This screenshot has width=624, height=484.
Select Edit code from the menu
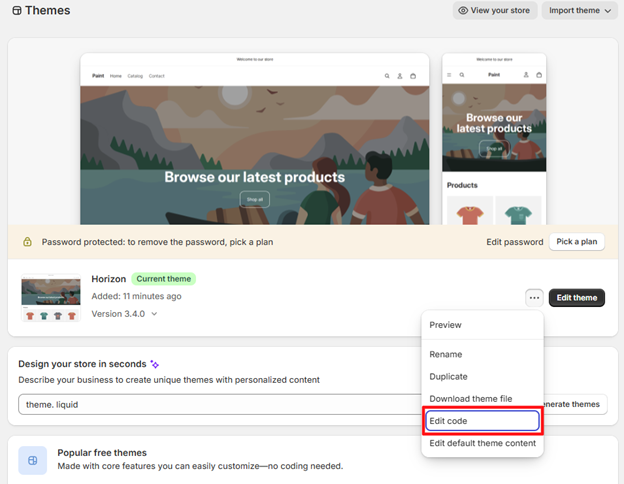[x=482, y=421]
